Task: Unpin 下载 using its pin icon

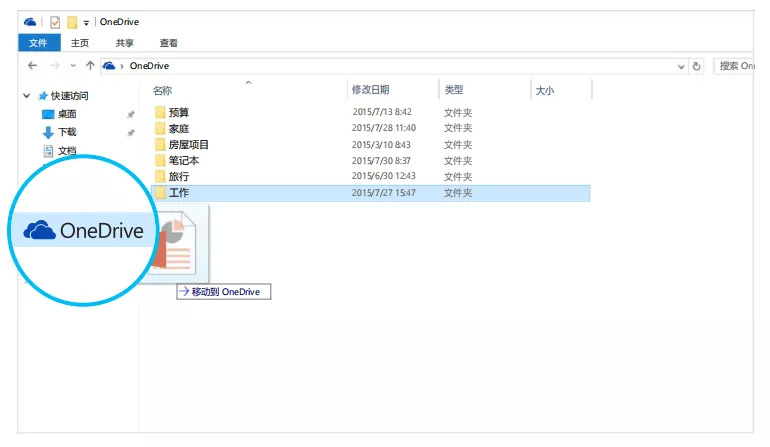Action: 131,133
